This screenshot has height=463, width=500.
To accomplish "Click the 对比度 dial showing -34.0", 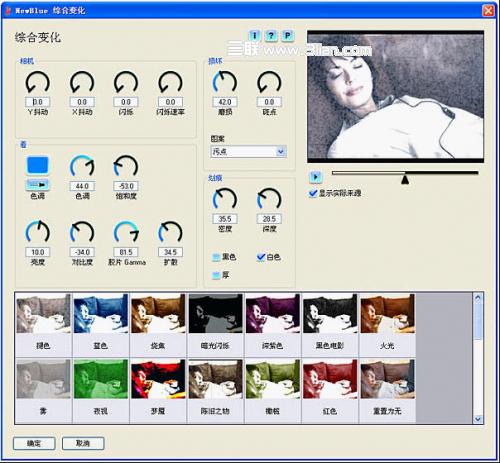I will (x=82, y=232).
